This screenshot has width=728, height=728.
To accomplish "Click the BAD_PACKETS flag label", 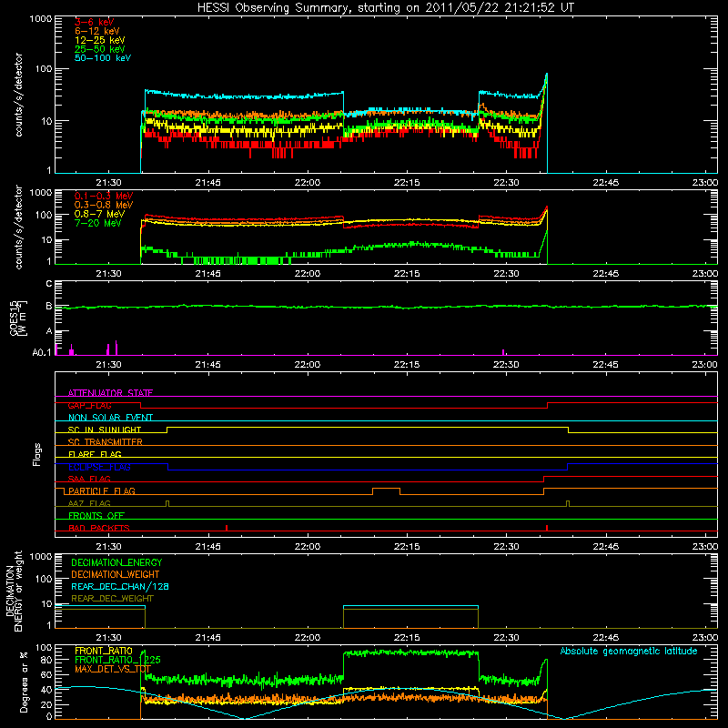I will pos(99,528).
